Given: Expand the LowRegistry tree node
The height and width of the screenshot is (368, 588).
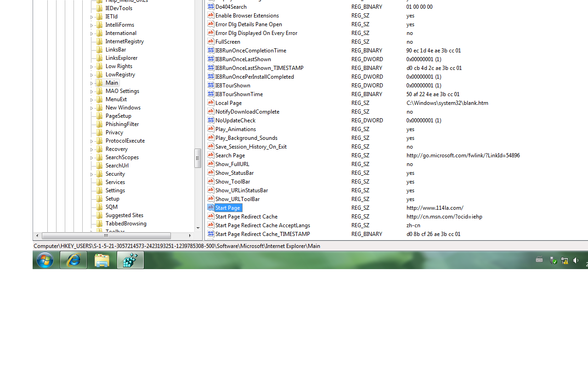Looking at the screenshot, I should pyautogui.click(x=92, y=75).
